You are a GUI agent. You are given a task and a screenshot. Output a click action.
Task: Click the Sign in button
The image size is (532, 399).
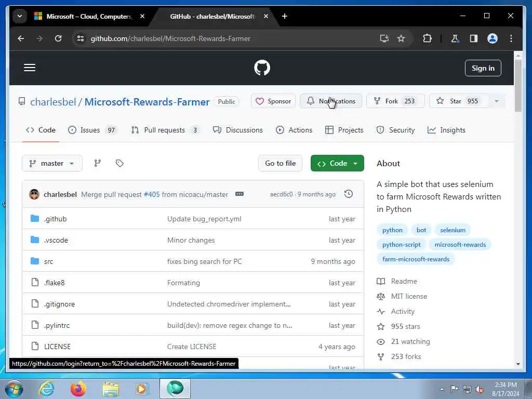tap(483, 68)
